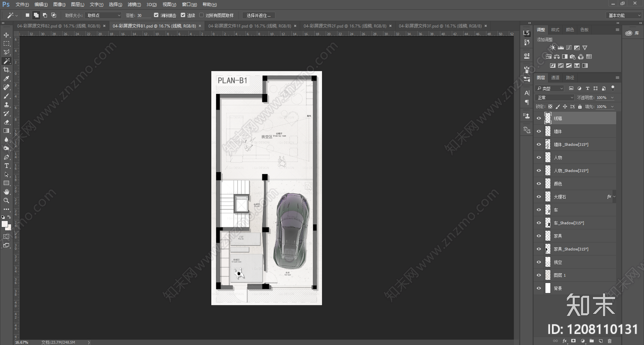Select the Eraser tool

6,122
